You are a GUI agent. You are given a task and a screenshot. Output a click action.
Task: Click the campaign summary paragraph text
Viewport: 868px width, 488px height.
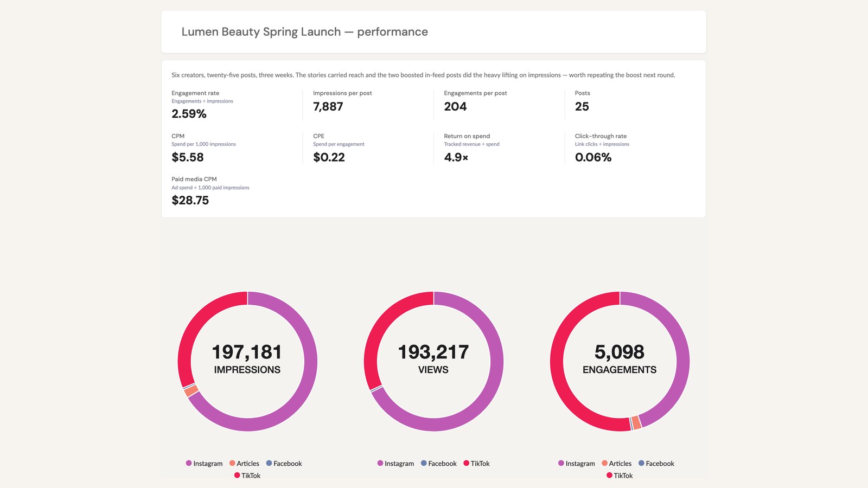point(423,75)
